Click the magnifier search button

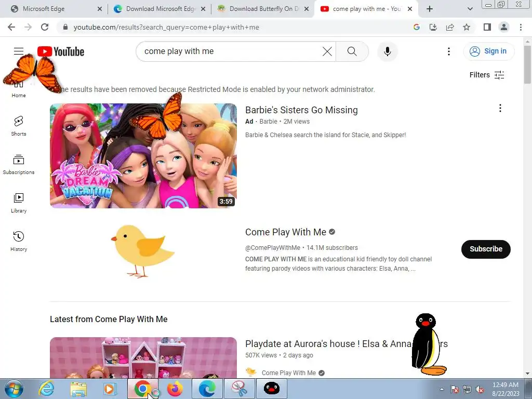coord(352,51)
